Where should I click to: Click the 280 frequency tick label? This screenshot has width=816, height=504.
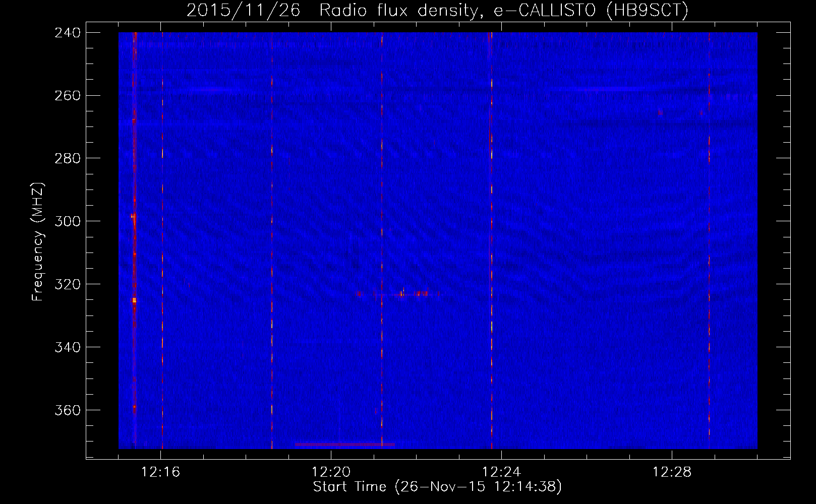tap(67, 159)
